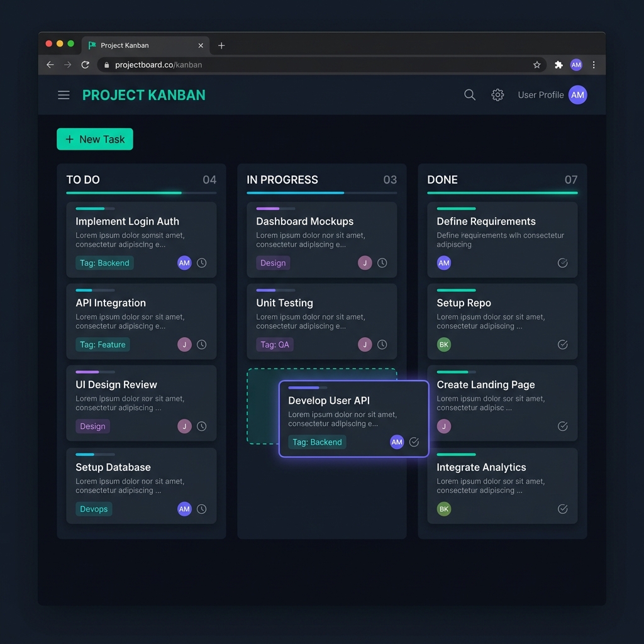Click the clock icon on UI Design Review

tap(201, 426)
